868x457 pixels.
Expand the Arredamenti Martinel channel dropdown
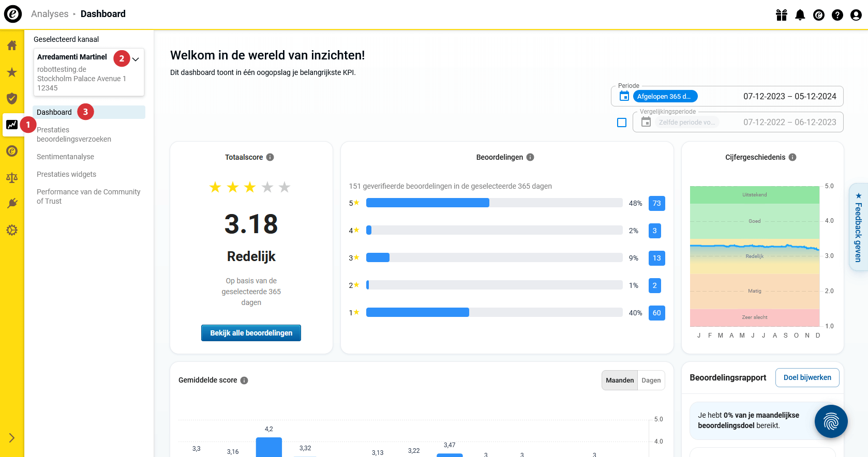pyautogui.click(x=136, y=59)
